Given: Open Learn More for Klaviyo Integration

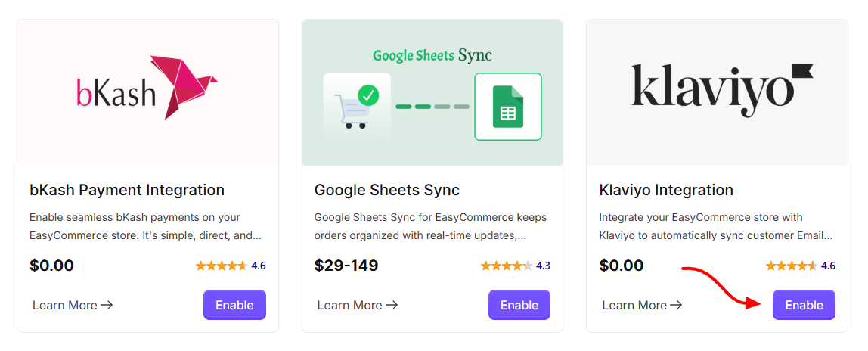Looking at the screenshot, I should [642, 305].
